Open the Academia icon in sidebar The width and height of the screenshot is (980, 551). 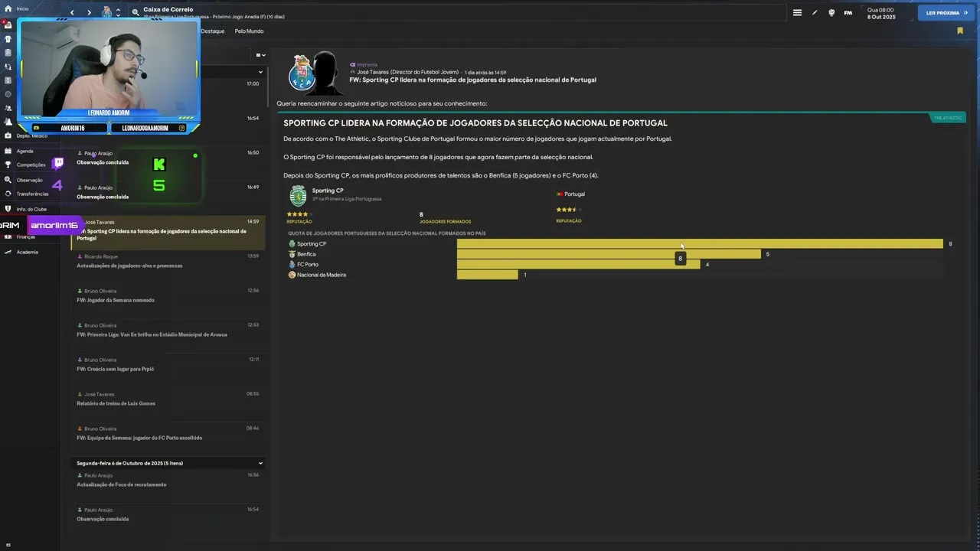click(x=8, y=252)
